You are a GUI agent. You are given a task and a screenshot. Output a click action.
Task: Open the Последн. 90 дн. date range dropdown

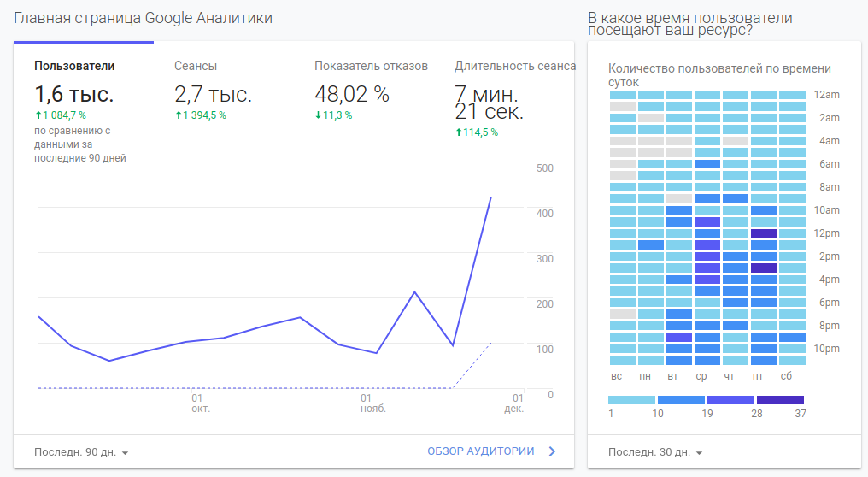point(81,452)
